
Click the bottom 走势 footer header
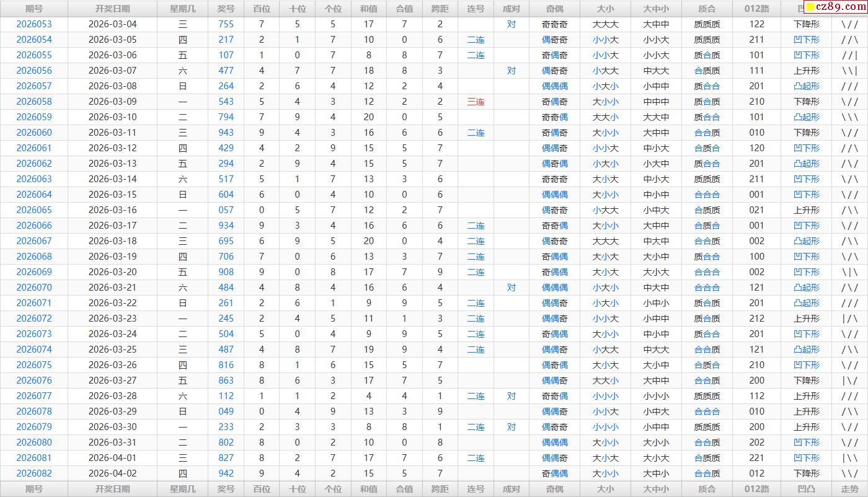point(850,489)
